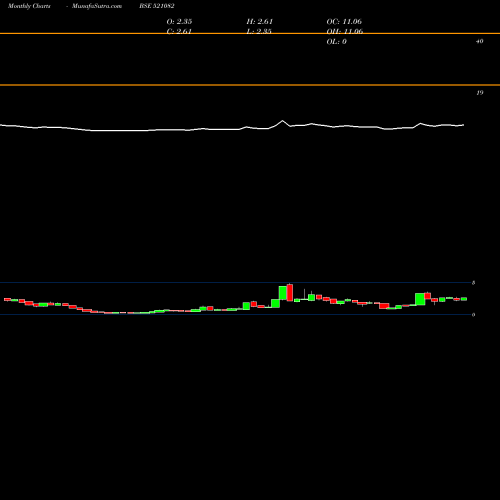Click the MunafaSutra.com watermark label

click(97, 6)
